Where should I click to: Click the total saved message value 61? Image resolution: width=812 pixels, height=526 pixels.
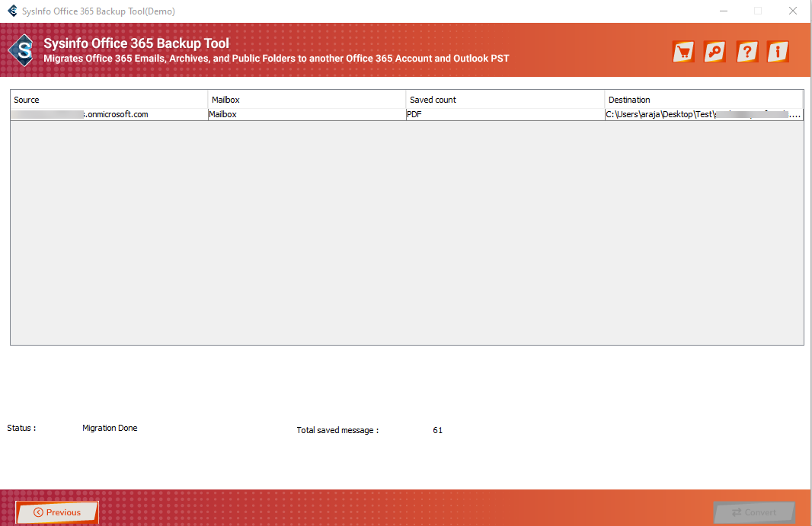pos(437,430)
